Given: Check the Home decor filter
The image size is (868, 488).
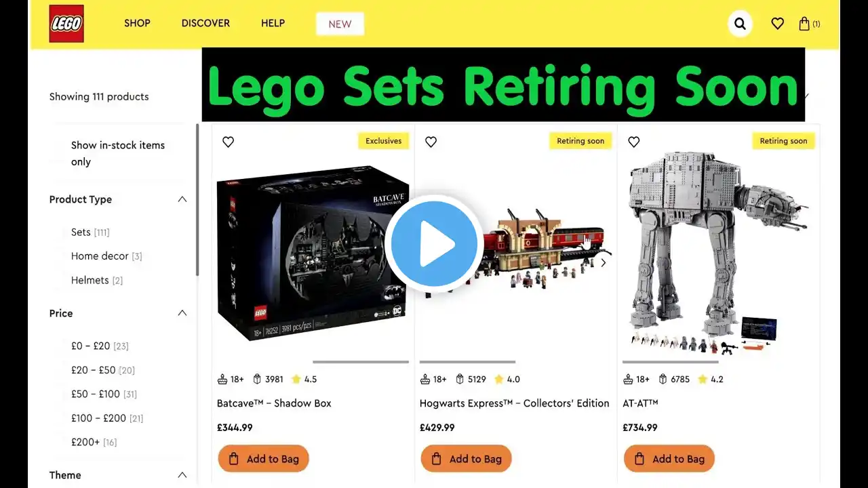Looking at the screenshot, I should coord(106,256).
